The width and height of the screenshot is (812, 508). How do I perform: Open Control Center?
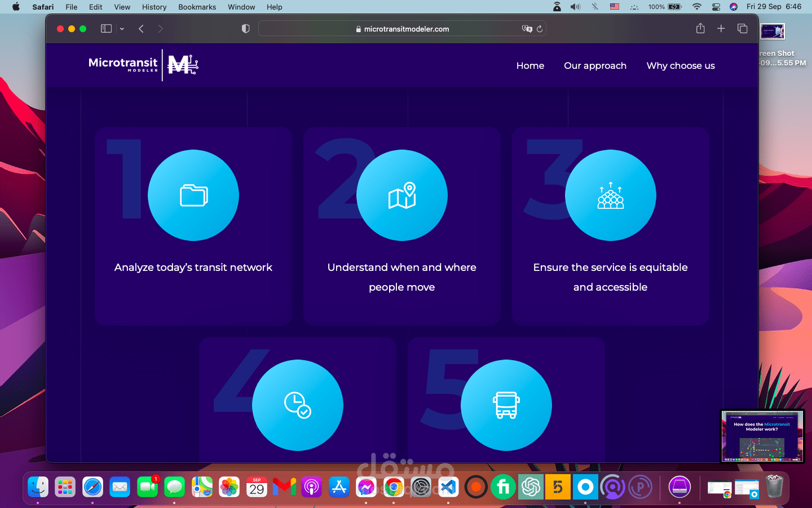(x=716, y=7)
